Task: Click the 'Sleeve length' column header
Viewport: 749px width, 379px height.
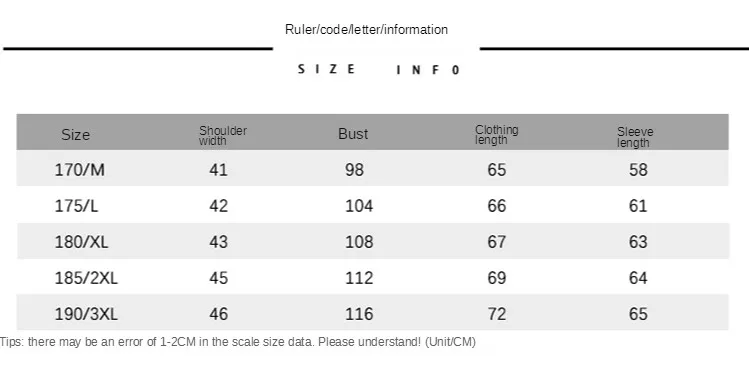Action: tap(635, 137)
